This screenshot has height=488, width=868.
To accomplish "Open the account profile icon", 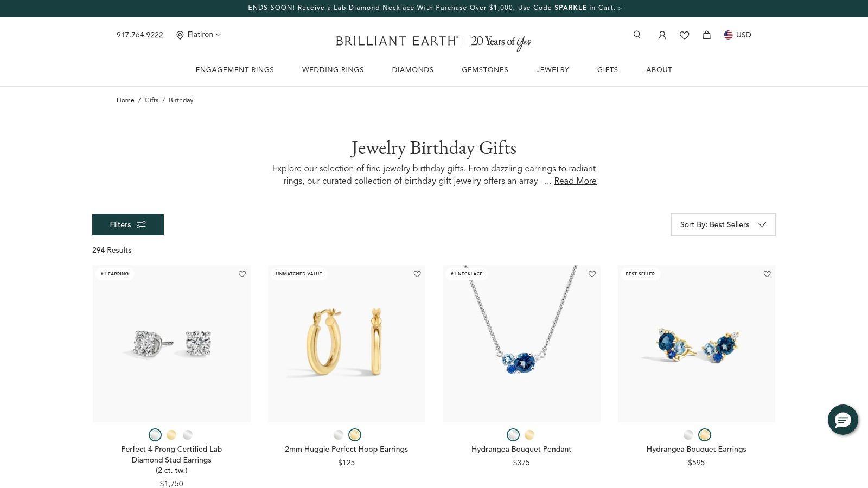I will (x=662, y=35).
